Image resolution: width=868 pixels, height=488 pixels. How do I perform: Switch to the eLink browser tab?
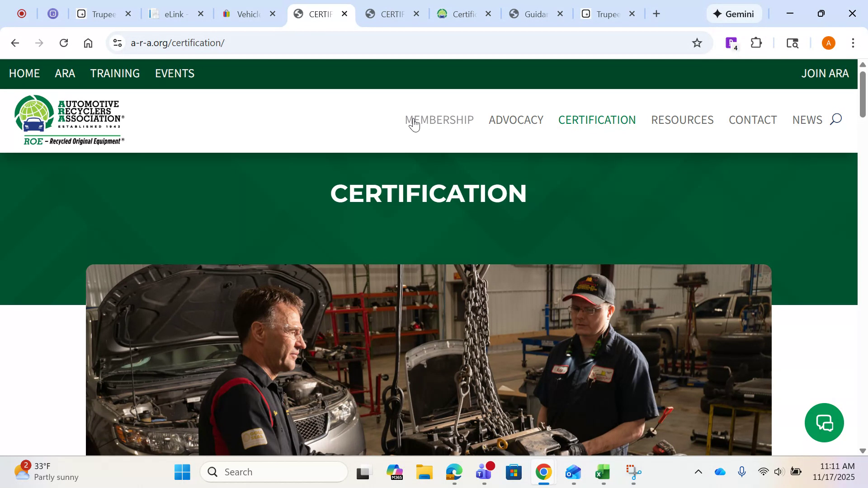[x=174, y=14]
